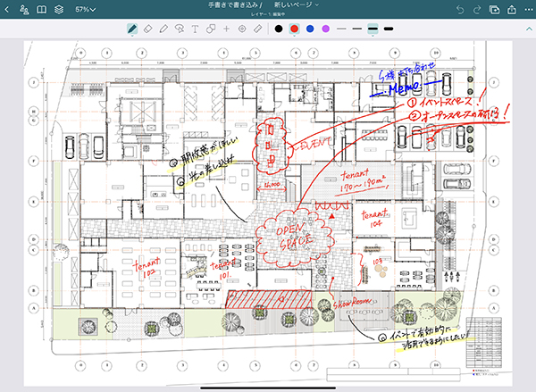The image size is (536, 392).
Task: Select the thickest line width
Action: (389, 29)
